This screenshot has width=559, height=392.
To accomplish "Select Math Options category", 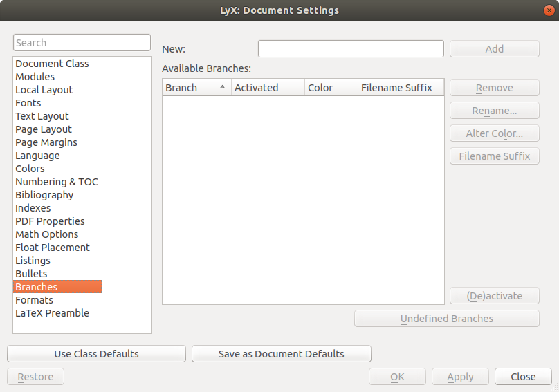I will [x=48, y=234].
